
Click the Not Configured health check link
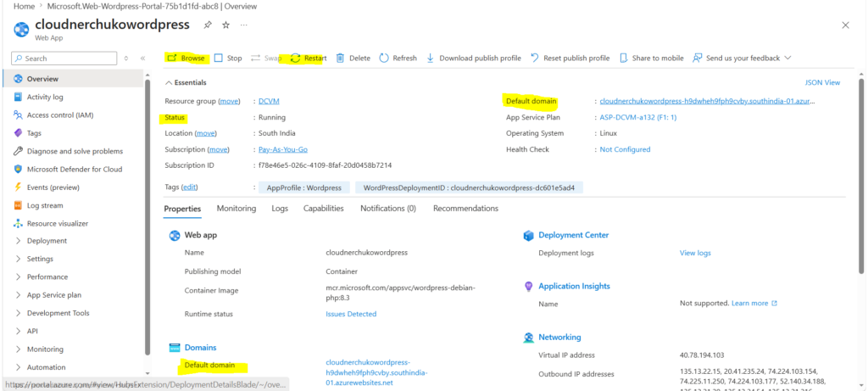tap(625, 149)
